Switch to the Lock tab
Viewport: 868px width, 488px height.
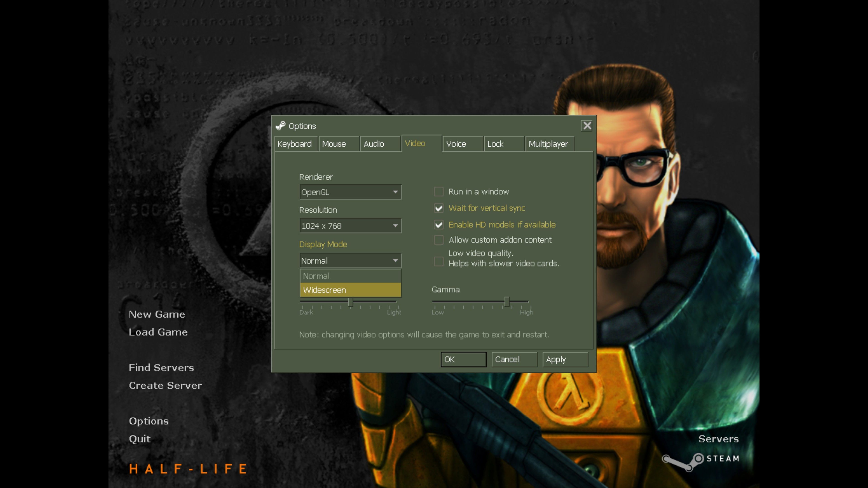[x=504, y=144]
